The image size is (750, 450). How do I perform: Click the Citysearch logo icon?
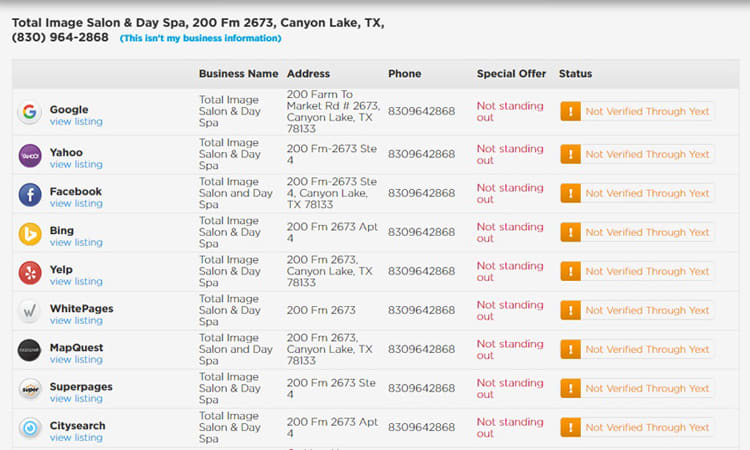pyautogui.click(x=30, y=428)
